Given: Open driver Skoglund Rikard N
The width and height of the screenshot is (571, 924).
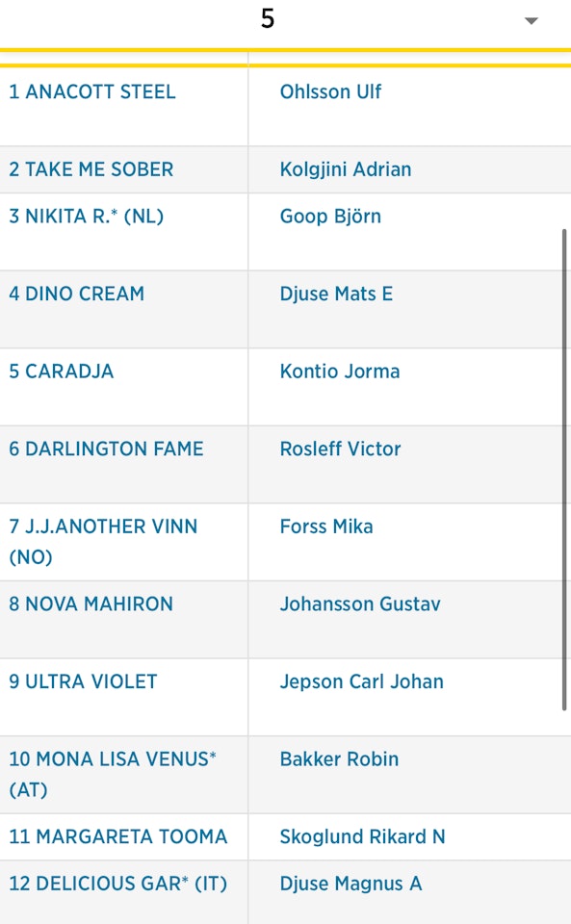Looking at the screenshot, I should pos(362,836).
